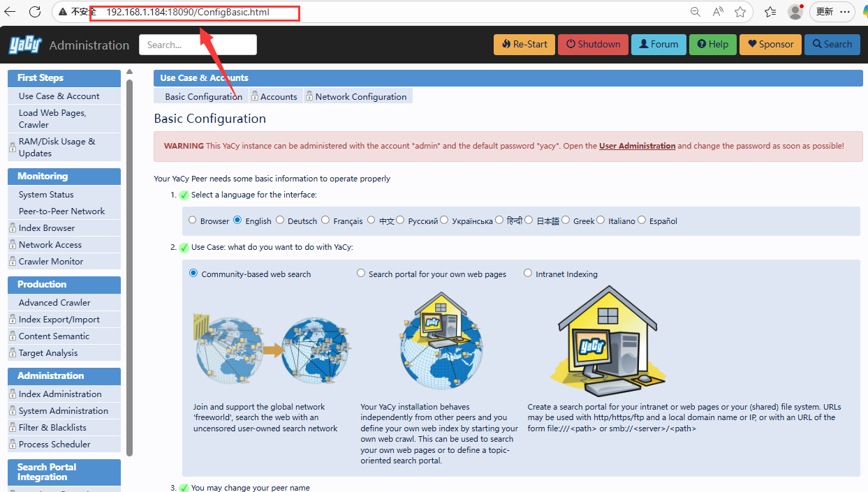Switch to the Accounts tab
The image size is (868, 492).
(x=275, y=96)
